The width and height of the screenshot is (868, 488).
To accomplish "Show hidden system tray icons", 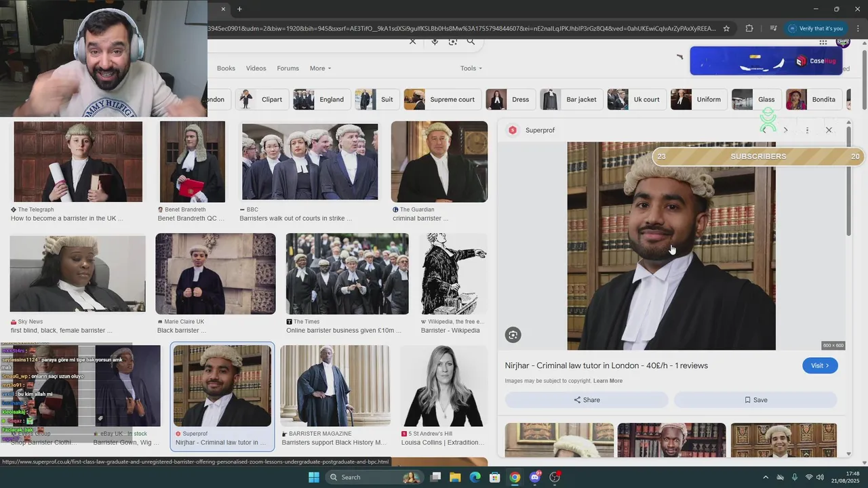I will tap(766, 477).
